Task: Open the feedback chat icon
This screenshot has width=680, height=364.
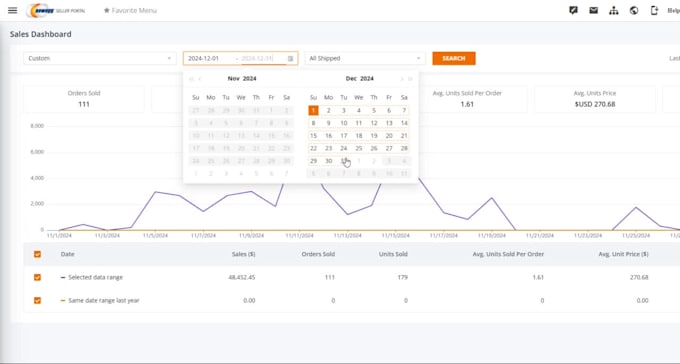Action: tap(573, 10)
